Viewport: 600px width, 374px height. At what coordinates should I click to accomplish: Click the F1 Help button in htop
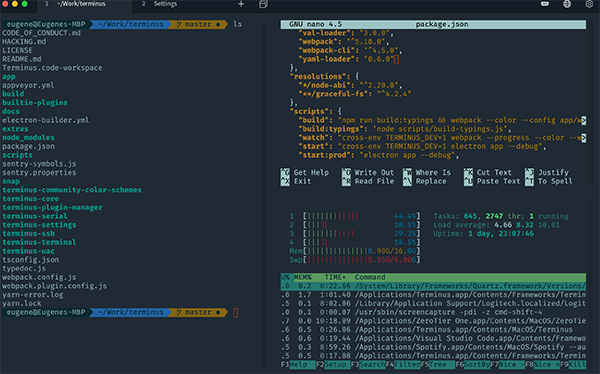[x=298, y=364]
